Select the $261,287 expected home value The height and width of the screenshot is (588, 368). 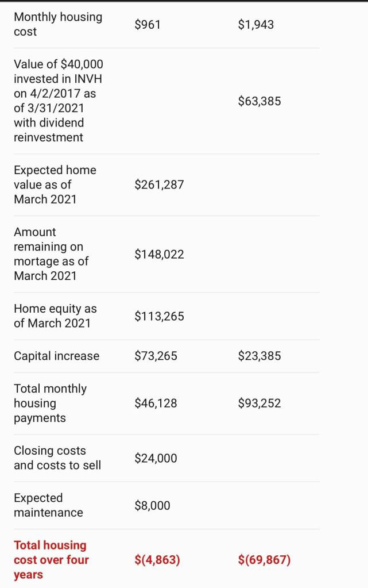(159, 185)
